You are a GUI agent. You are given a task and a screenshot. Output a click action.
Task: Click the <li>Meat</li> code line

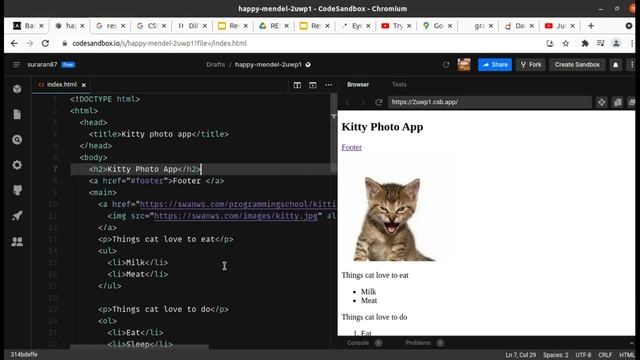138,274
